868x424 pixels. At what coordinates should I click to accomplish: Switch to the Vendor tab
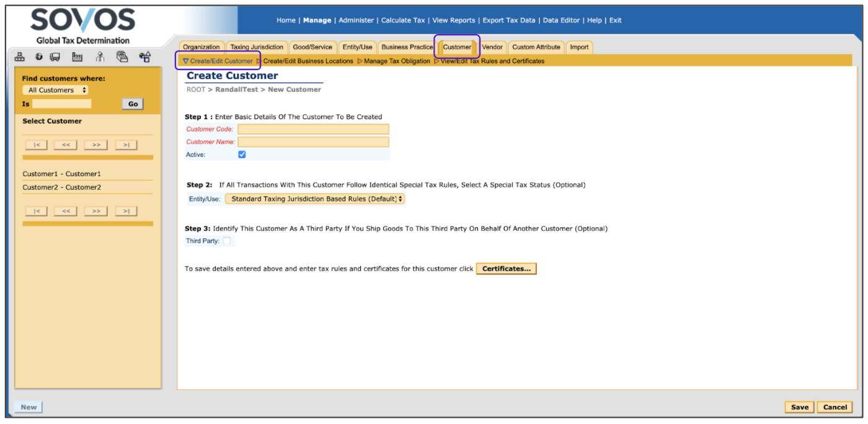click(x=492, y=47)
